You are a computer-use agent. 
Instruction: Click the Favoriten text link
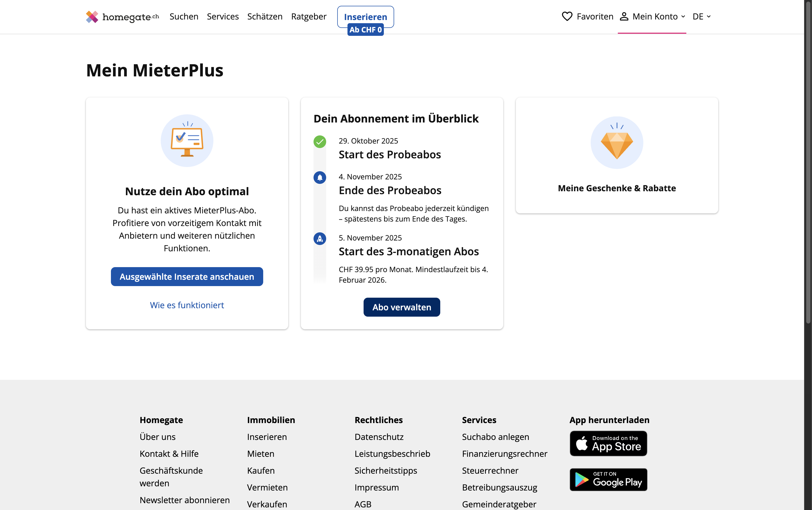point(595,17)
